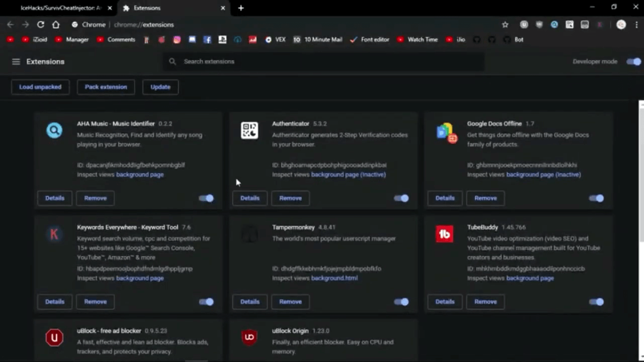The height and width of the screenshot is (362, 644).
Task: Open Details for TubeBuddy
Action: pyautogui.click(x=445, y=302)
